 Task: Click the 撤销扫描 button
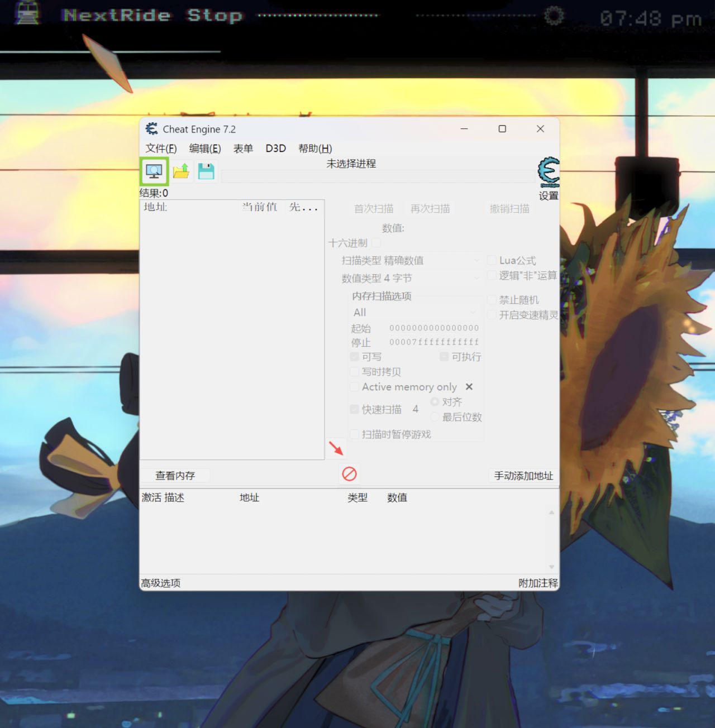(x=509, y=209)
